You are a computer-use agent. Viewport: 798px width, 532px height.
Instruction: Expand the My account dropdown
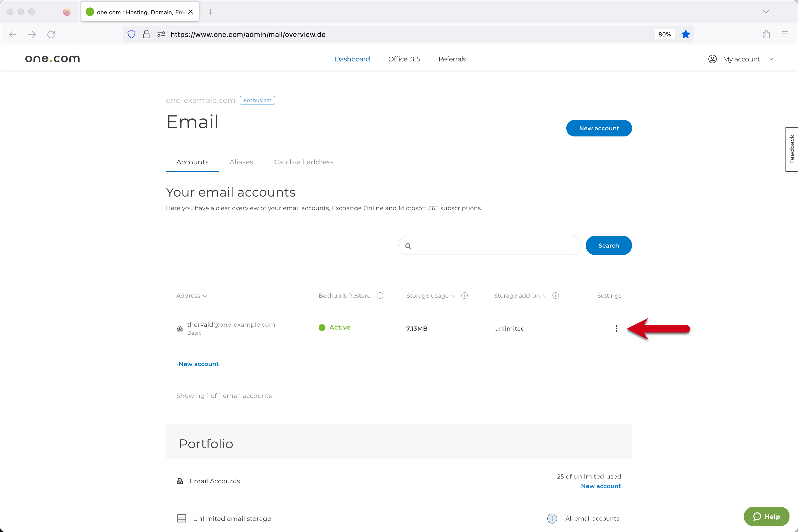(741, 59)
